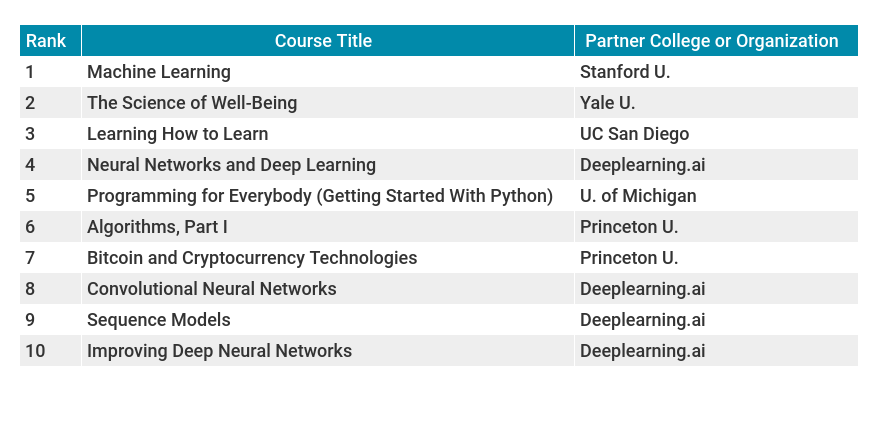
Task: Click Princeton U. beside Algorithms, Part I
Action: [629, 227]
